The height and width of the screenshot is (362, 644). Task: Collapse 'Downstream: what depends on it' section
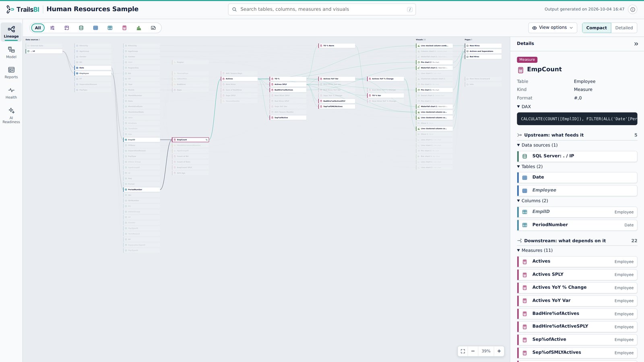[577, 241]
